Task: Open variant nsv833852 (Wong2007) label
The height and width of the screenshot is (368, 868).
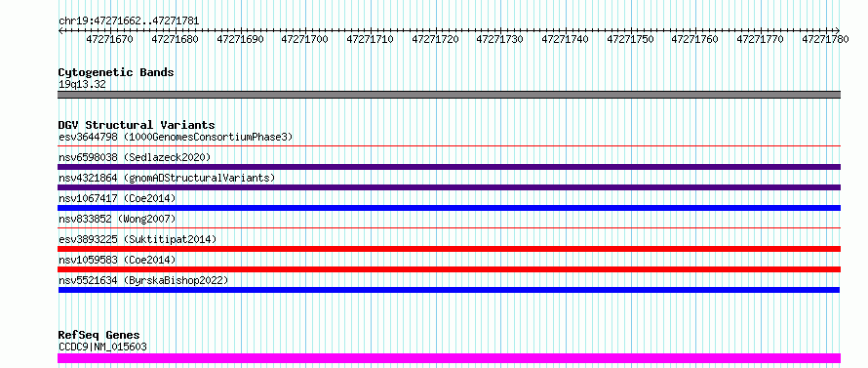Action: (117, 219)
